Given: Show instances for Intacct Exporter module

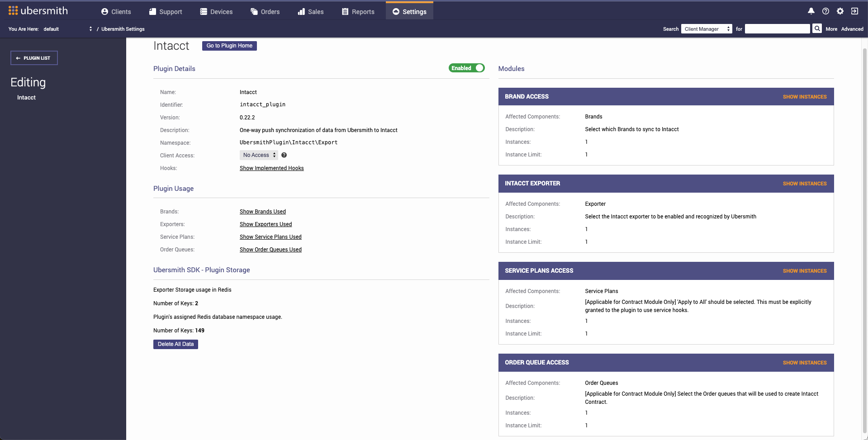Looking at the screenshot, I should point(805,184).
